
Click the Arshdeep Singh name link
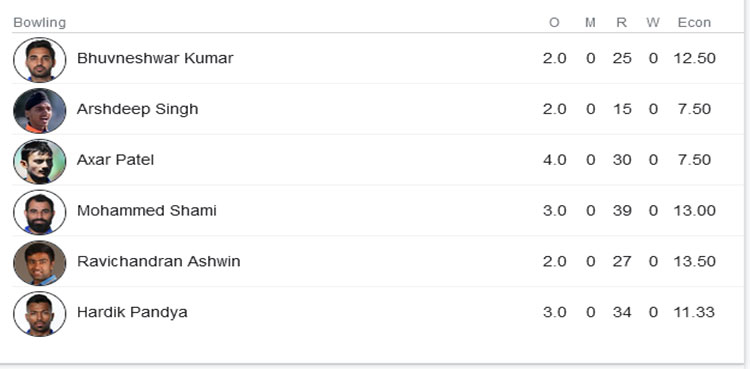coord(137,109)
